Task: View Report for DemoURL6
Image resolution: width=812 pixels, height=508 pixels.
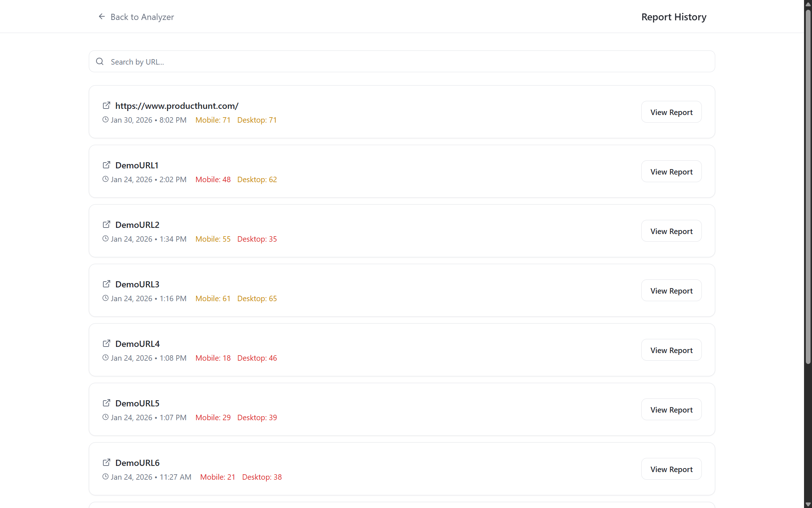Action: 671,469
